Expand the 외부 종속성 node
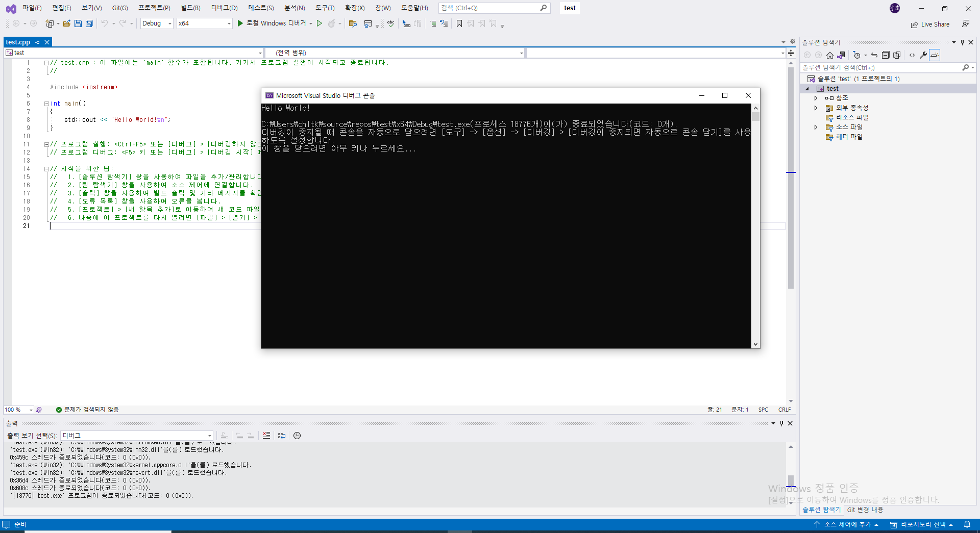This screenshot has height=533, width=980. [x=816, y=108]
